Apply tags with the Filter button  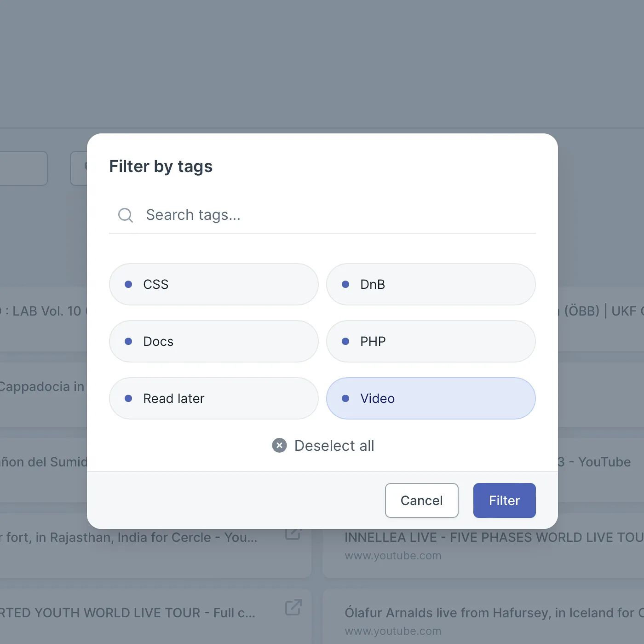click(504, 500)
